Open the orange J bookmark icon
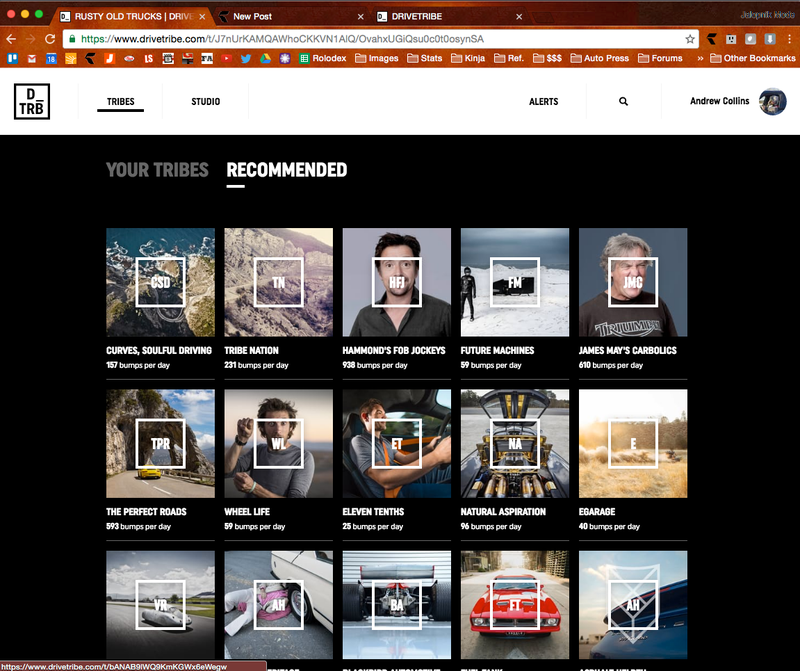 (x=110, y=58)
